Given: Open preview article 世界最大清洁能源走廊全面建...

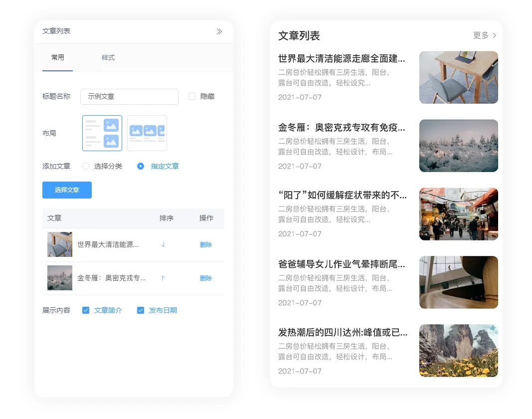Looking at the screenshot, I should [x=342, y=58].
